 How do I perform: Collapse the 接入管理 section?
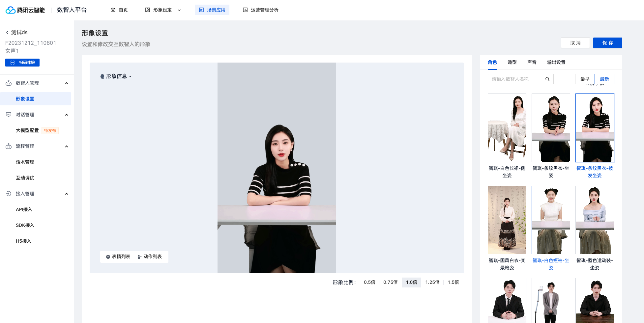pos(67,194)
